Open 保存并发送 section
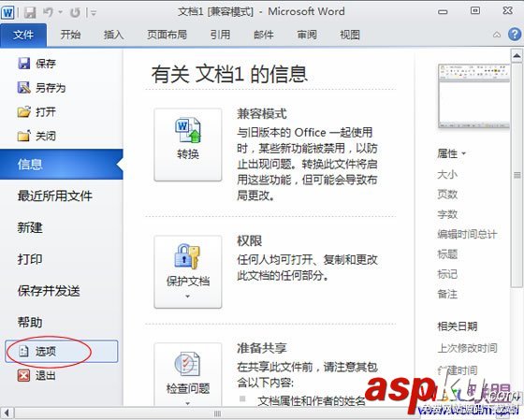Viewport: 524px width, 420px height. pos(49,291)
